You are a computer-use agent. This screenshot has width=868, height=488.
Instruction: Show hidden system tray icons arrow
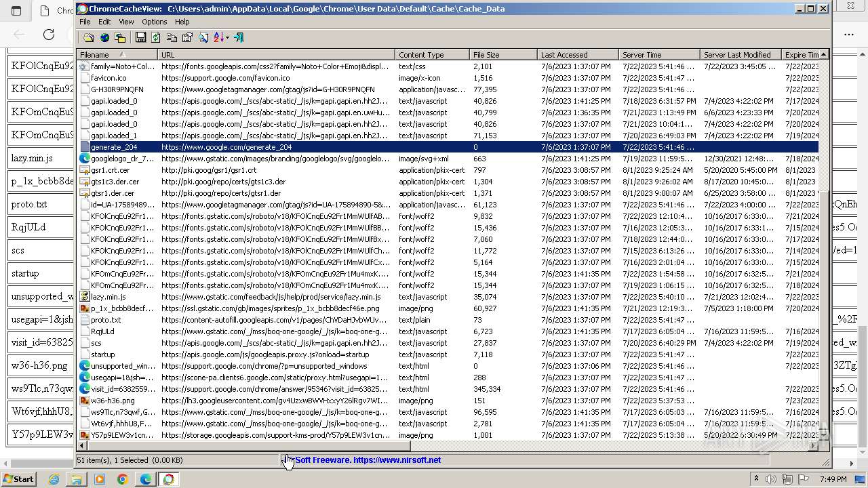coord(756,479)
